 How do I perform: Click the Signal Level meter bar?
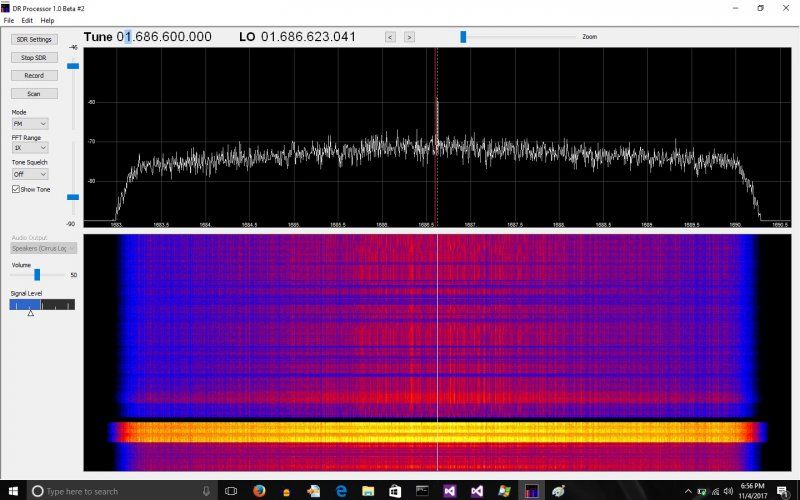(42, 305)
